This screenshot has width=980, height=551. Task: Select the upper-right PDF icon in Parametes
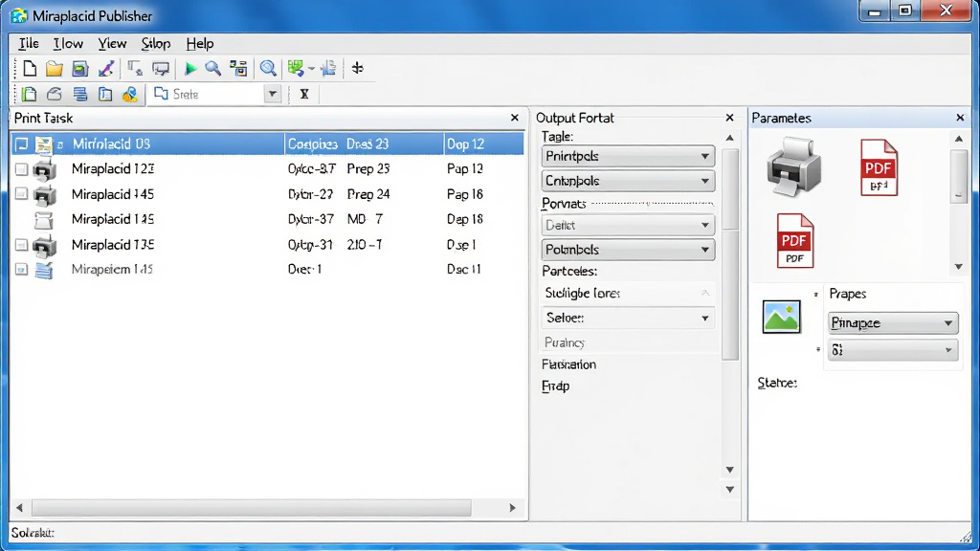tap(879, 167)
